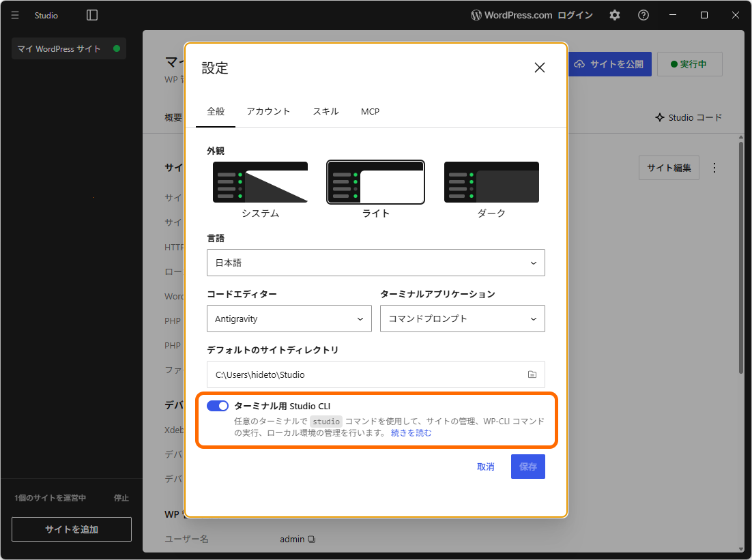Close the 設定 dialog with the X
Screen dimensions: 752x560
click(x=540, y=68)
